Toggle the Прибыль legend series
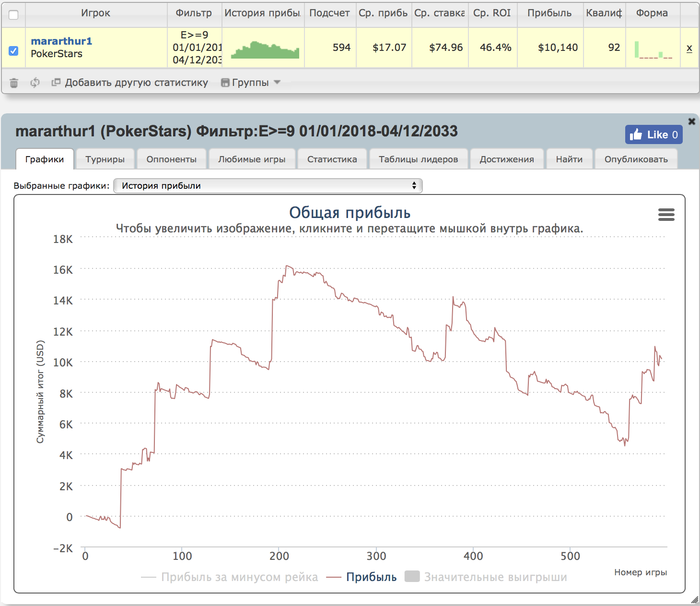The image size is (700, 606). tap(362, 577)
